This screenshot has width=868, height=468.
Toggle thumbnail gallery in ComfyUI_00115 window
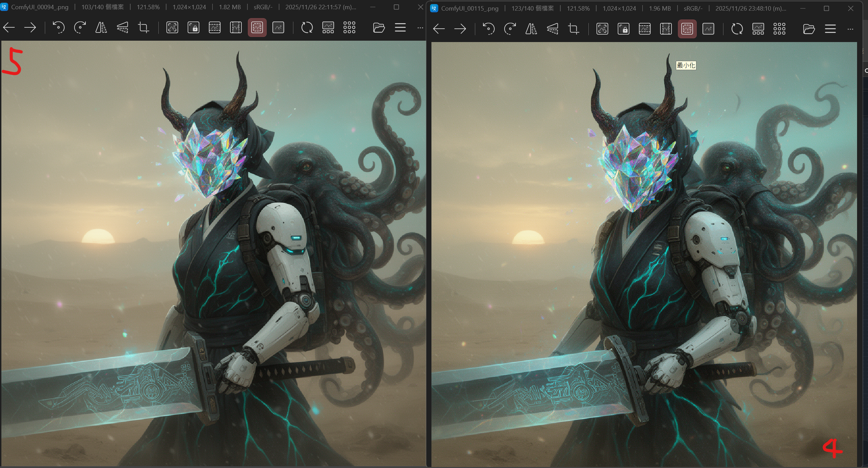(x=758, y=29)
